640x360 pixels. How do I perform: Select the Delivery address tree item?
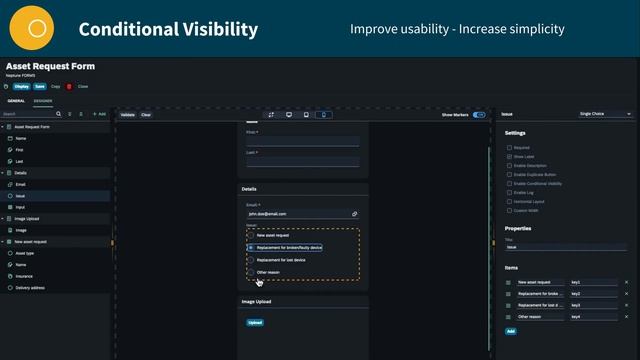tap(55, 288)
